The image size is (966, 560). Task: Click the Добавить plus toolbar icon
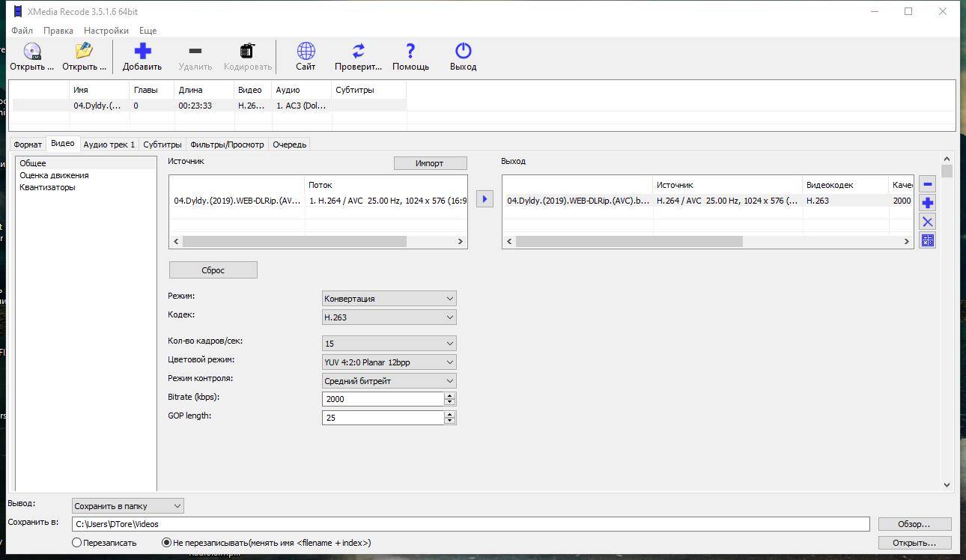coord(142,51)
